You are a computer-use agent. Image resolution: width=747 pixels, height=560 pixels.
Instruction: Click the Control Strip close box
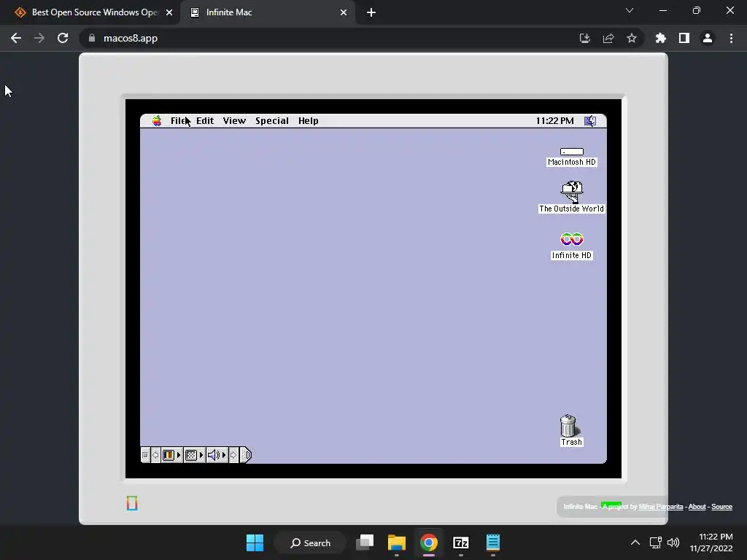[145, 455]
